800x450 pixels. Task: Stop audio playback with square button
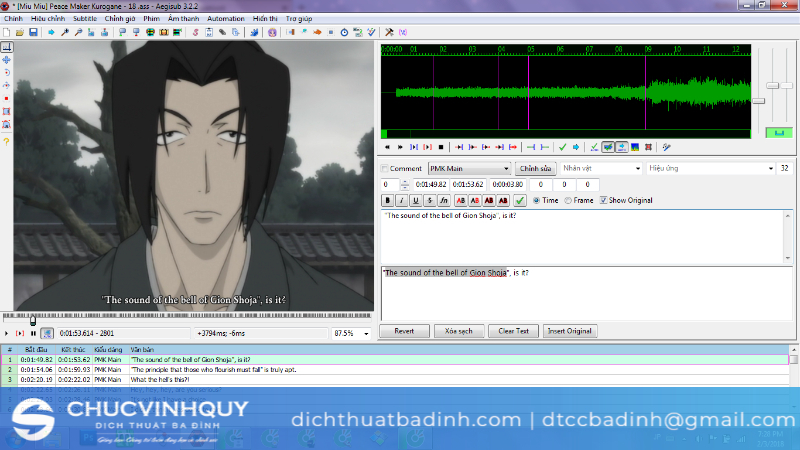coord(441,147)
